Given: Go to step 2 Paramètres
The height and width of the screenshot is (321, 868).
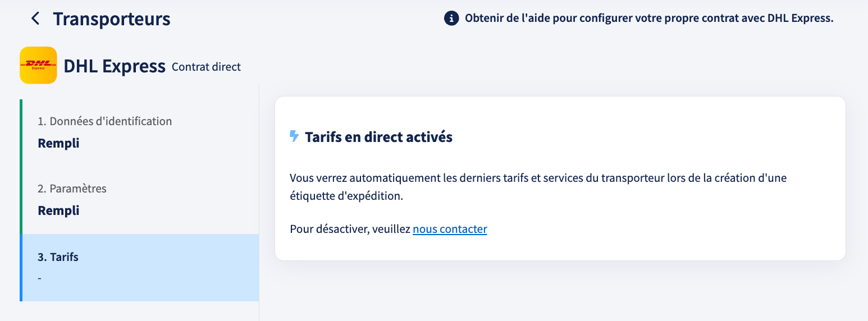Looking at the screenshot, I should tap(139, 200).
